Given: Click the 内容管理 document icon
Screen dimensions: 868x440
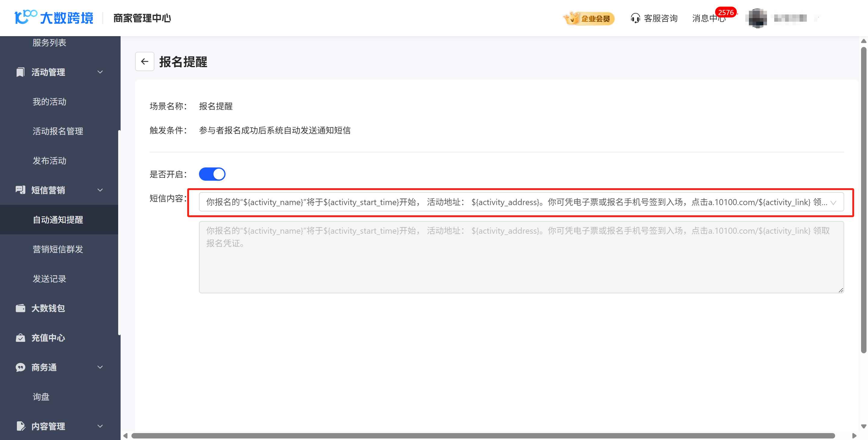Looking at the screenshot, I should point(20,426).
